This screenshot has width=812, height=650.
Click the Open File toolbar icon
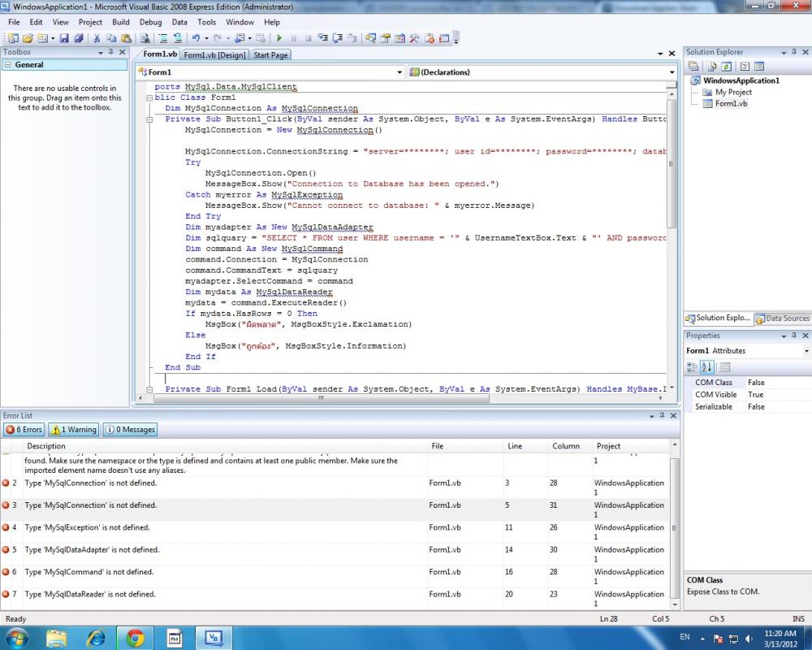[x=28, y=38]
